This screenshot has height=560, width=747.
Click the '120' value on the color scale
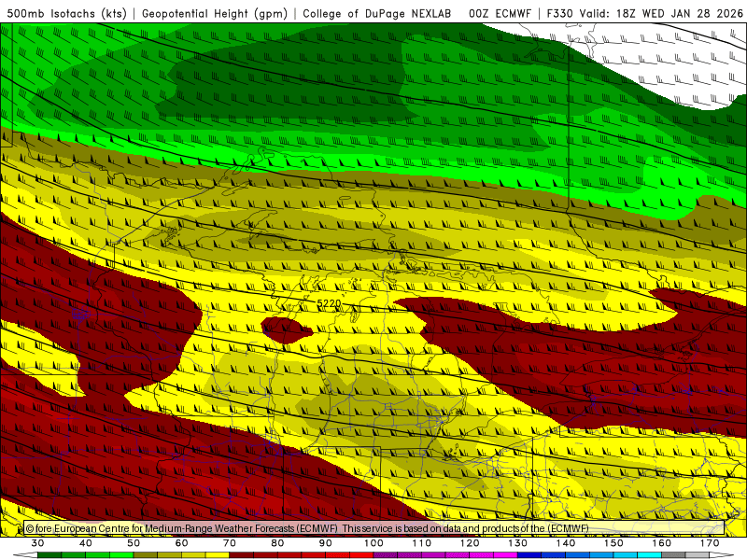[x=470, y=543]
